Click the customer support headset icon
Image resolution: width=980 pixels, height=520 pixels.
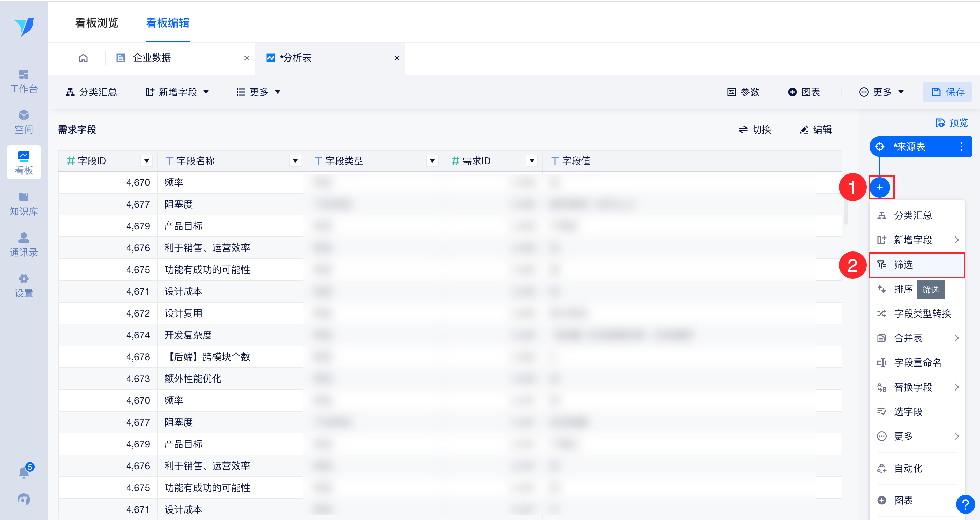pos(24,499)
